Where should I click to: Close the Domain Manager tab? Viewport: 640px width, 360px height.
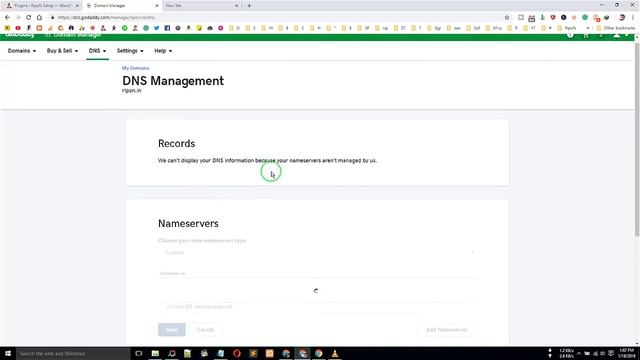[157, 6]
